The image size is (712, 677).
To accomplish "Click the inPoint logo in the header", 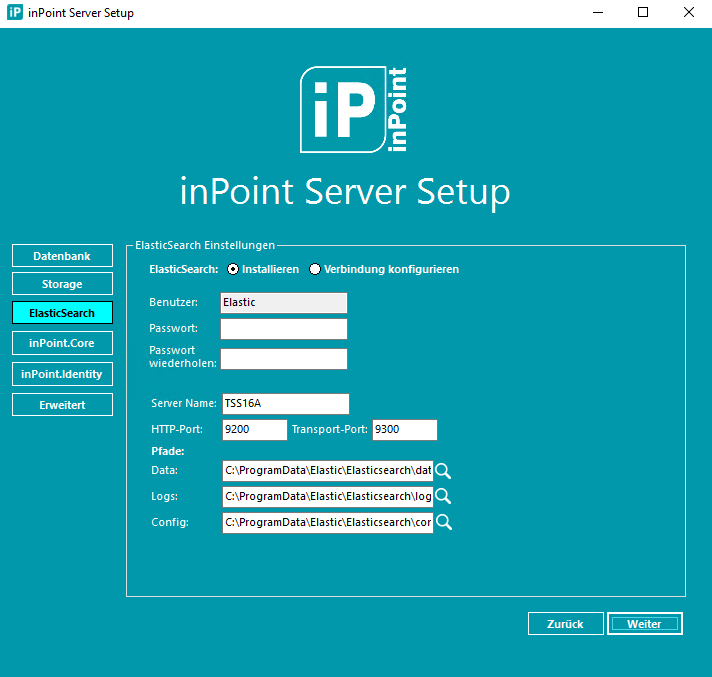I will 353,109.
